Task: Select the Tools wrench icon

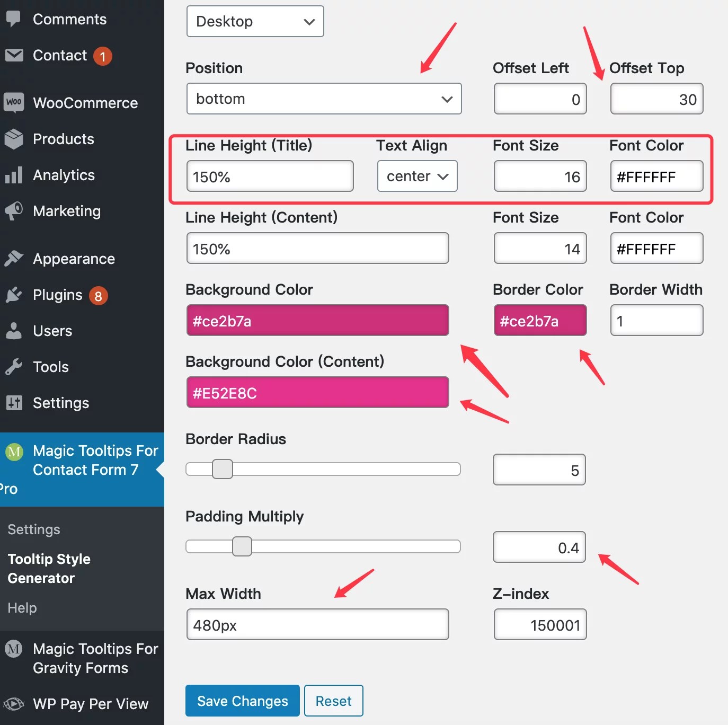Action: pyautogui.click(x=14, y=366)
